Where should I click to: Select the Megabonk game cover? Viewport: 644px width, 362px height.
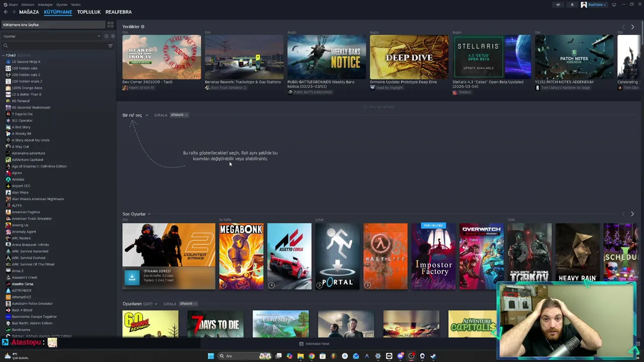point(241,256)
